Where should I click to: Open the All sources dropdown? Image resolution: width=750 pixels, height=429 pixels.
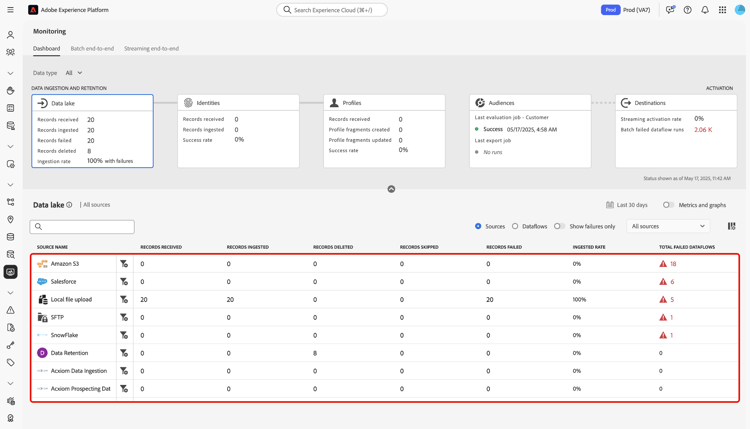click(x=668, y=226)
